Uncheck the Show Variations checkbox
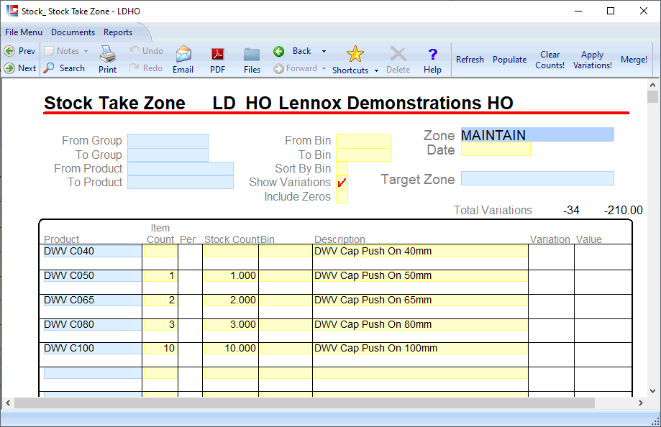Screen dimensions: 661x427 342,183
